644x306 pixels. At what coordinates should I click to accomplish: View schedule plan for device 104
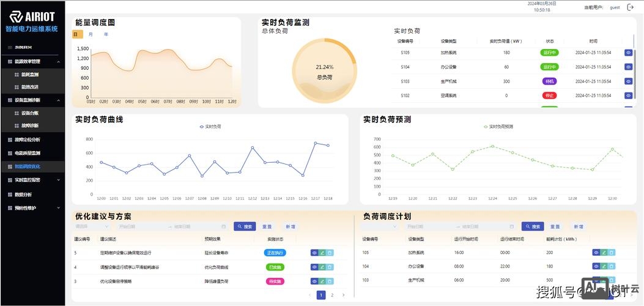[x=596, y=267]
